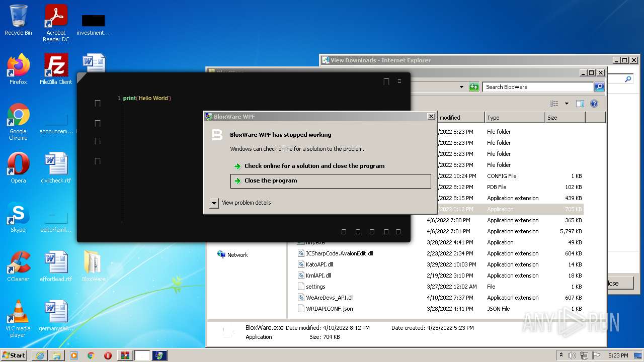The width and height of the screenshot is (644, 362).
Task: Select the effortlead.rtf desktop file
Action: pos(56,266)
